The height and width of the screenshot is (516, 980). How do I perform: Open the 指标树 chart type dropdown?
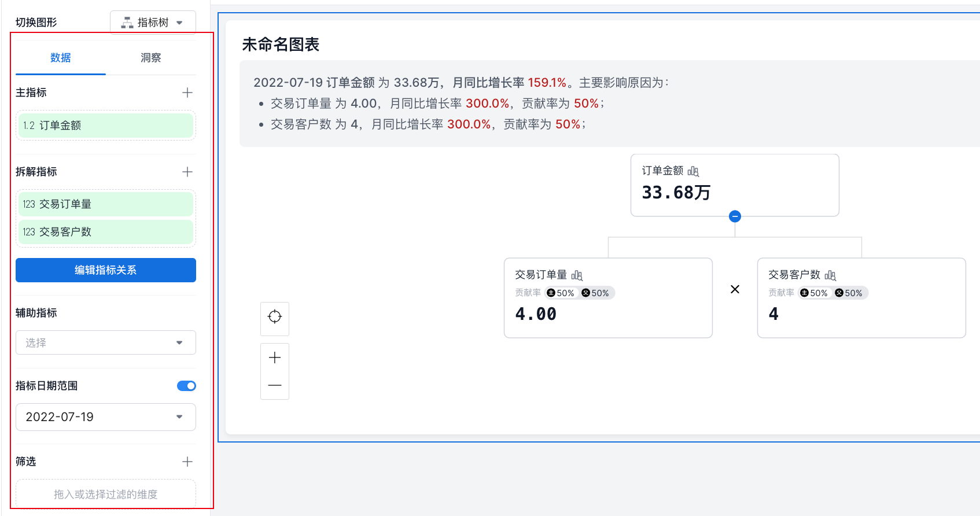point(153,23)
